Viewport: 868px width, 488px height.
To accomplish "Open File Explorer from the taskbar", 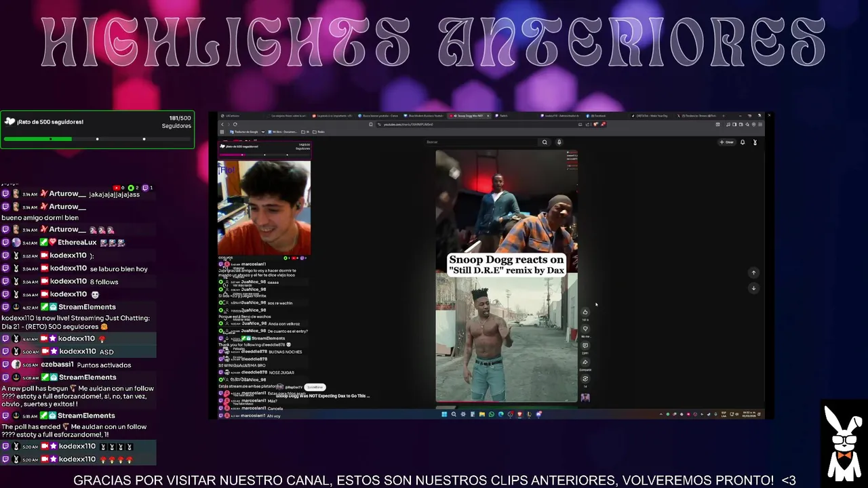I will tap(481, 414).
